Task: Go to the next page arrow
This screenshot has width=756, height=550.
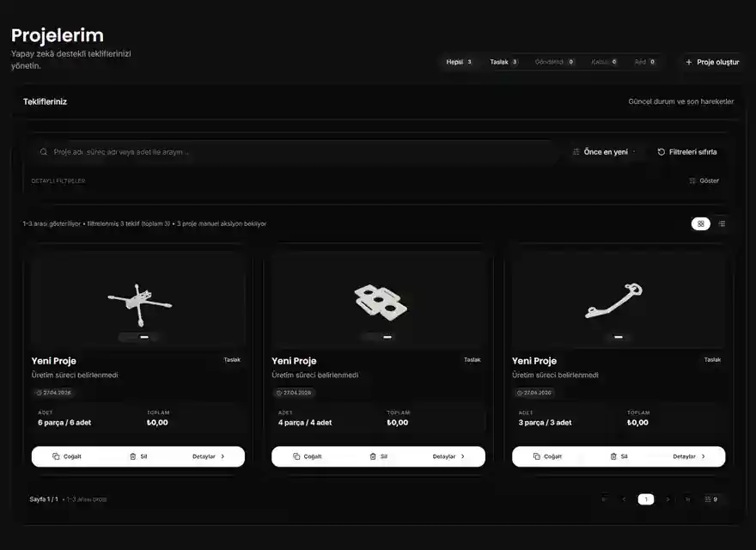Action: pos(668,499)
